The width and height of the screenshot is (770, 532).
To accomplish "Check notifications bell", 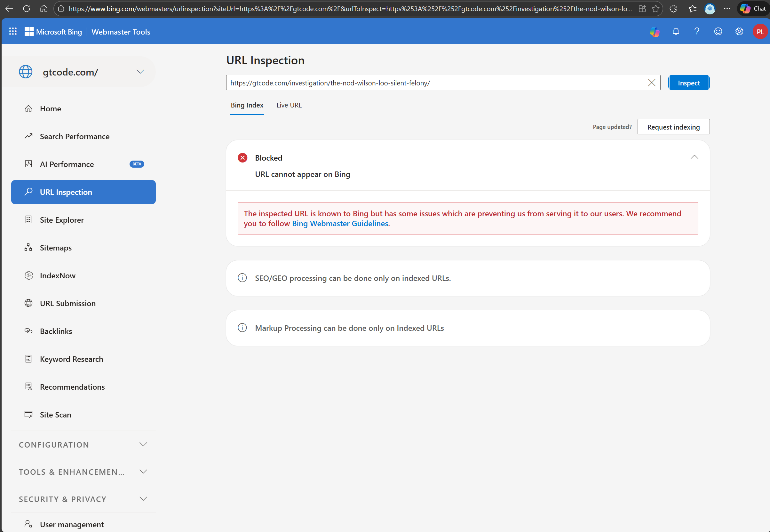I will [676, 32].
